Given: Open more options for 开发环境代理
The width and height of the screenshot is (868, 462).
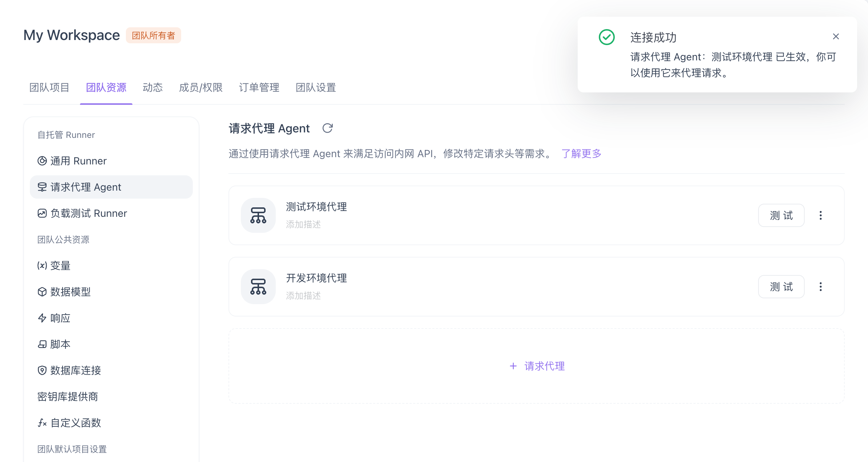Looking at the screenshot, I should [820, 287].
